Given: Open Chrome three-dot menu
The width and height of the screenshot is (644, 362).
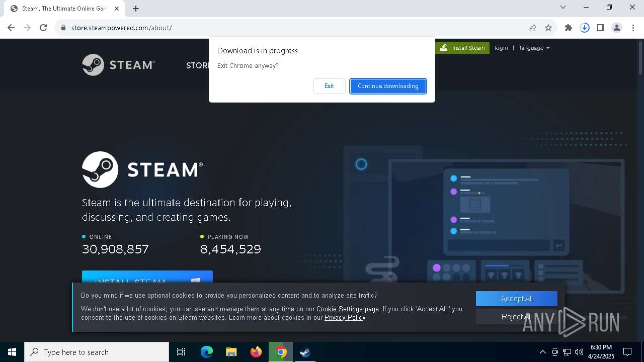Looking at the screenshot, I should [633, 28].
